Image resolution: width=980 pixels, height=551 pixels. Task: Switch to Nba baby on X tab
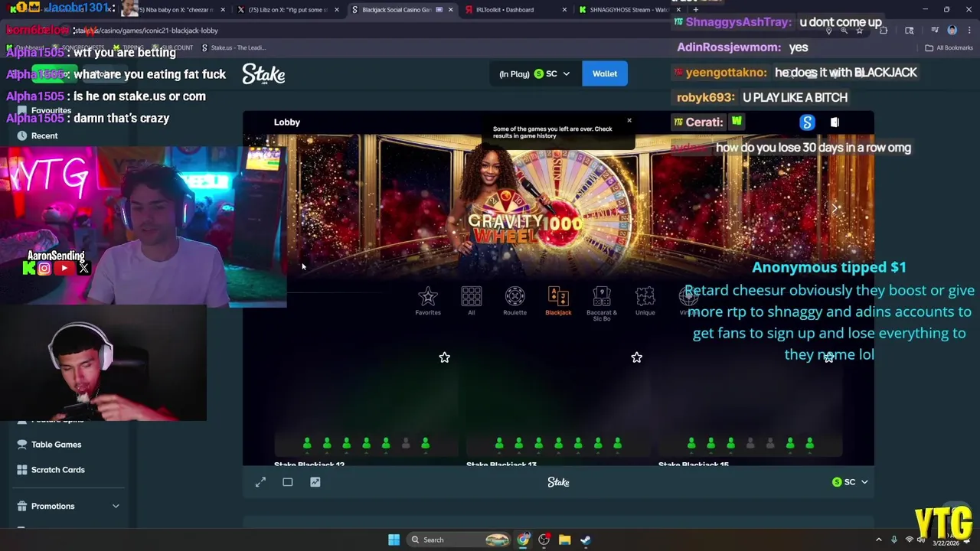point(172,10)
